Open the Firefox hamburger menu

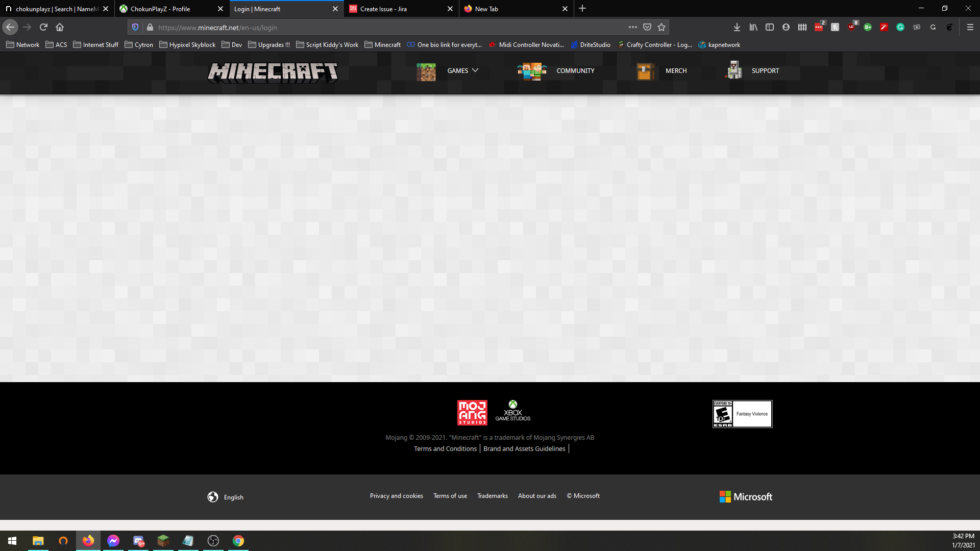click(x=970, y=27)
